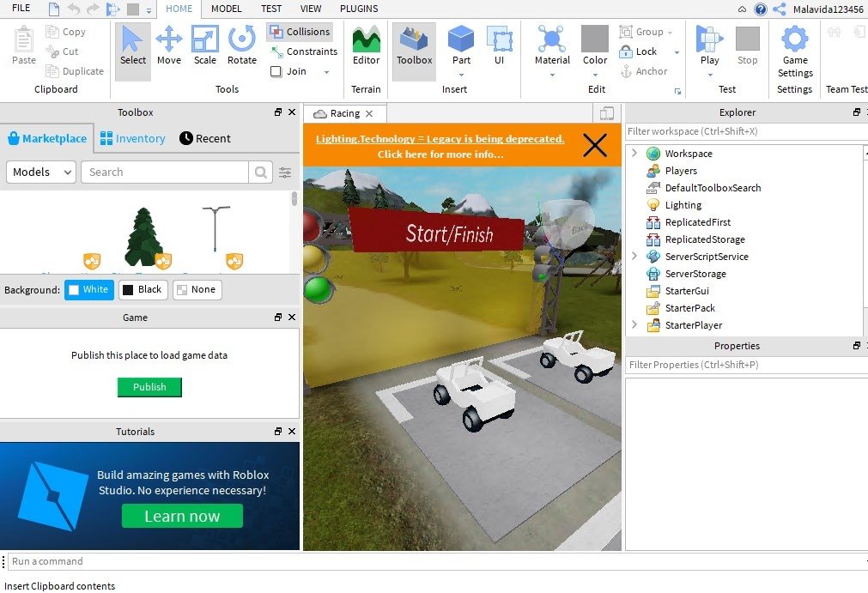Click the Lock tool
The image size is (868, 593).
(638, 51)
